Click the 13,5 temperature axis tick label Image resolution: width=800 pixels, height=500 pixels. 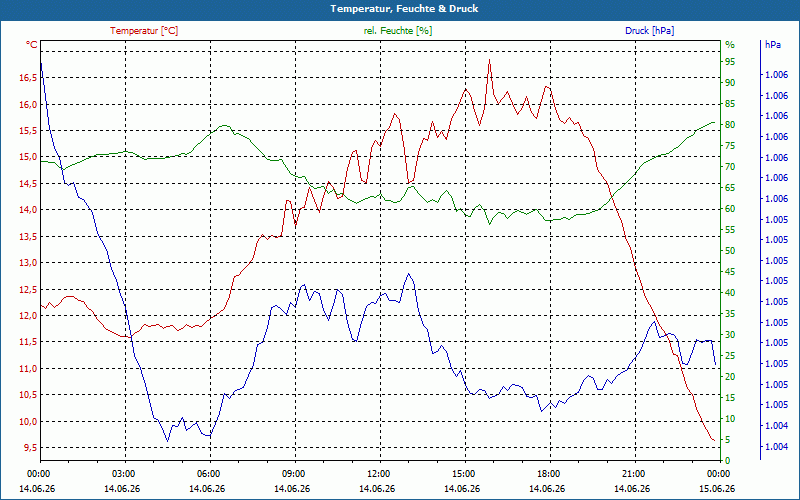click(28, 236)
